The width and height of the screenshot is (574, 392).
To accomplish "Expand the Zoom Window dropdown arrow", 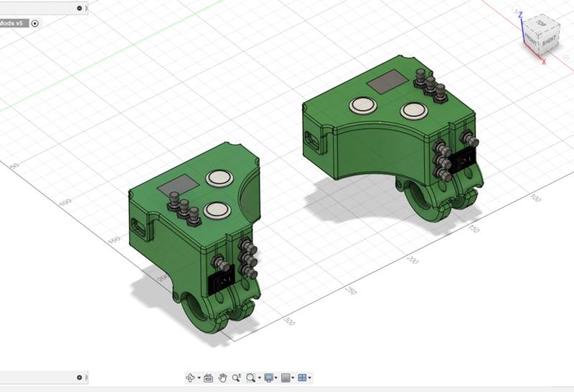I will [x=260, y=378].
